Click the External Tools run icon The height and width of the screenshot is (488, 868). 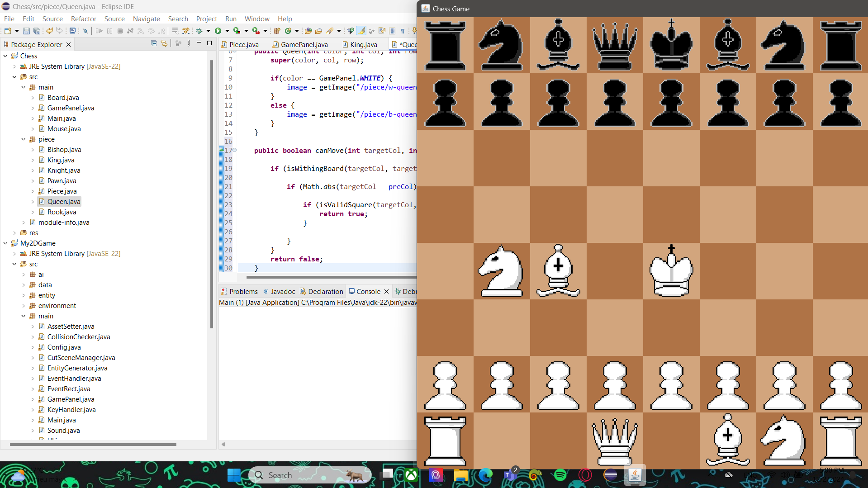pyautogui.click(x=256, y=31)
